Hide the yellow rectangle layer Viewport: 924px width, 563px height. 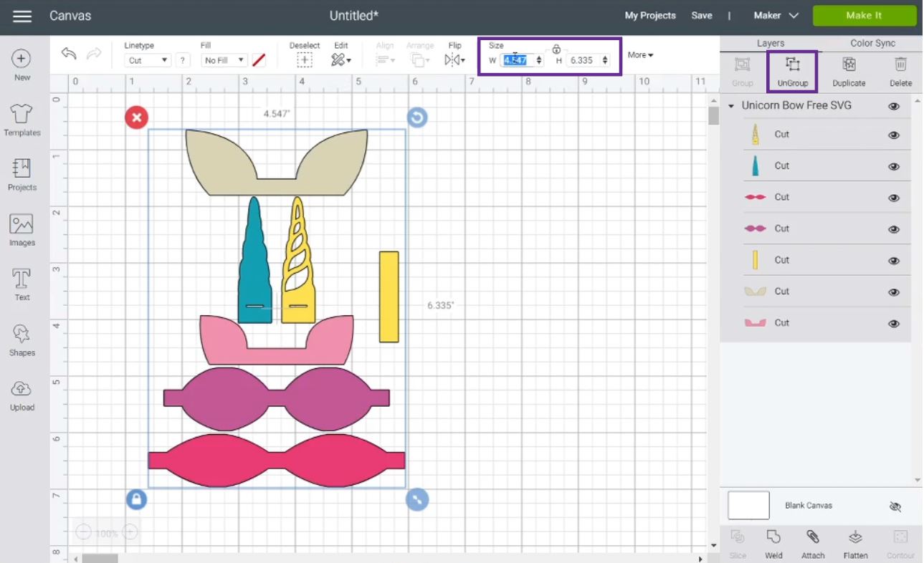(894, 261)
